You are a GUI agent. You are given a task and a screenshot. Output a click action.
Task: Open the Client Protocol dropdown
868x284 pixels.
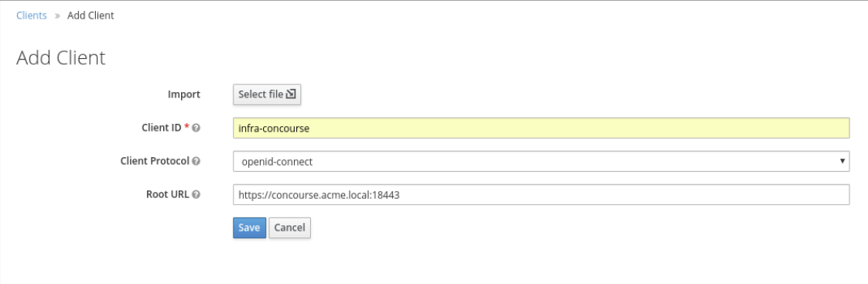pos(541,162)
